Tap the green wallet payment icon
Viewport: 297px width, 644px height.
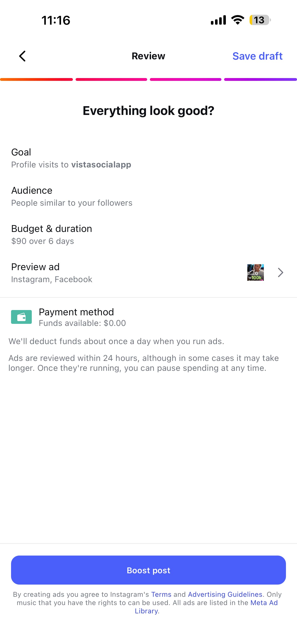pos(21,317)
